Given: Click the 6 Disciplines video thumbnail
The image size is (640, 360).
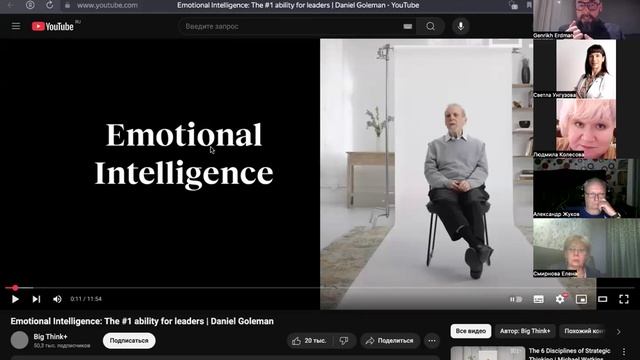Looking at the screenshot, I should click(x=488, y=353).
